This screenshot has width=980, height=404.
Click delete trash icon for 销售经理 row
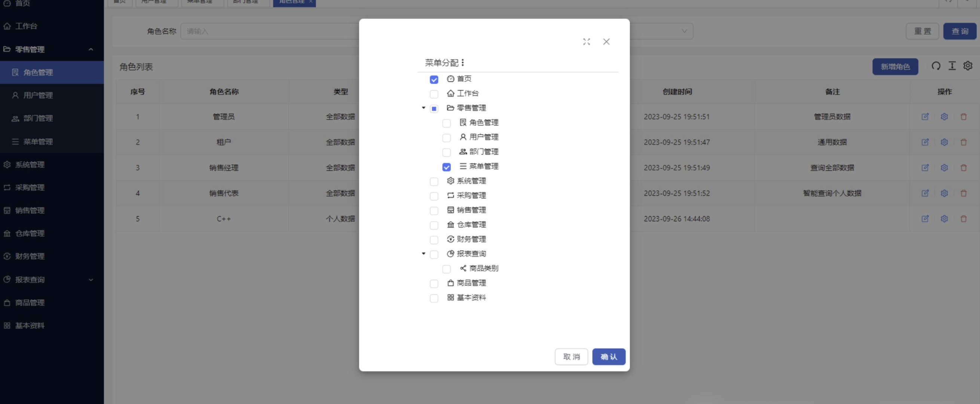tap(963, 168)
